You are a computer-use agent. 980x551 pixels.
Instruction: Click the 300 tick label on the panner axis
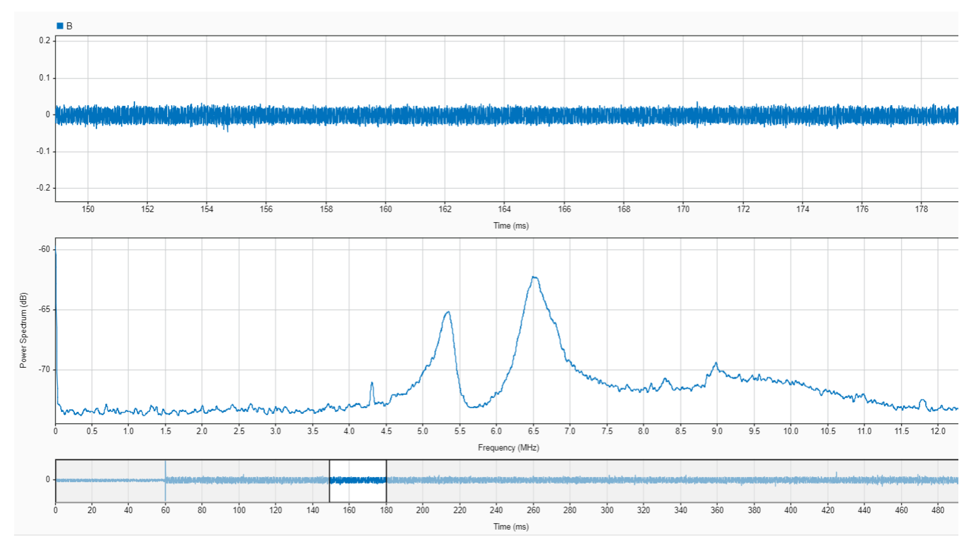pyautogui.click(x=606, y=510)
